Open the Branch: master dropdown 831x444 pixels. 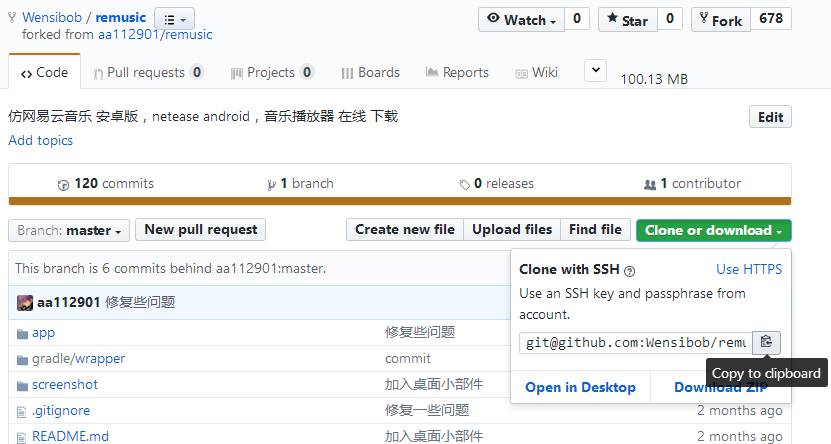tap(69, 230)
